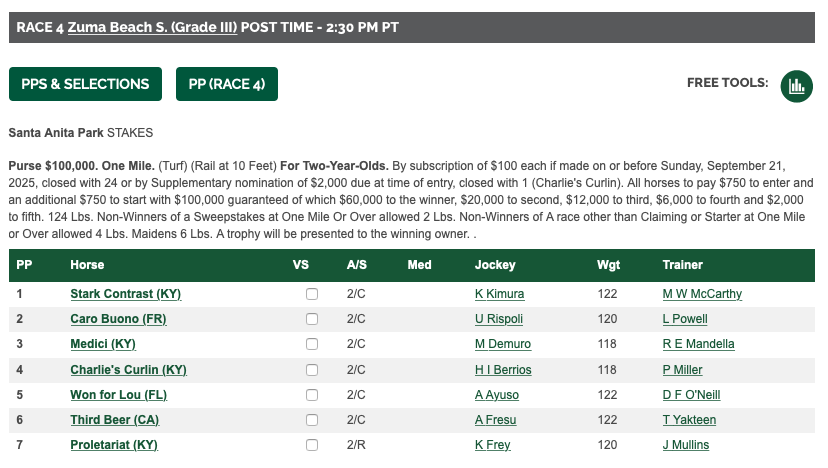Open the free tools chart icon
Viewport: 828px width, 468px height.
tap(796, 85)
